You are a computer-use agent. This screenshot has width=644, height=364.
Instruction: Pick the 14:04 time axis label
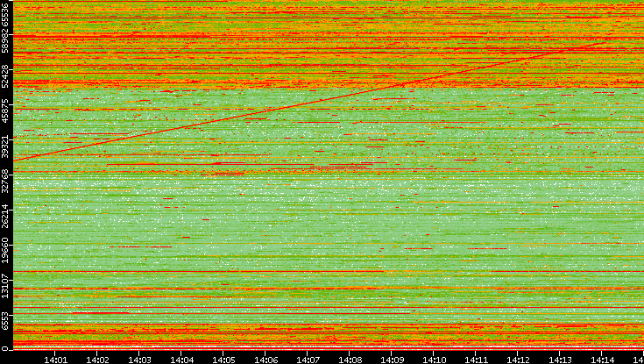point(181,360)
